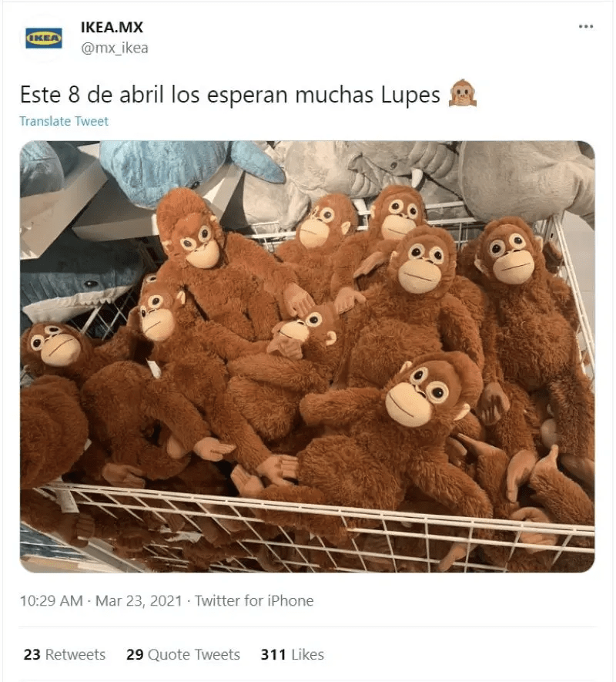Open the 10:29 AM timestamp

[52, 600]
